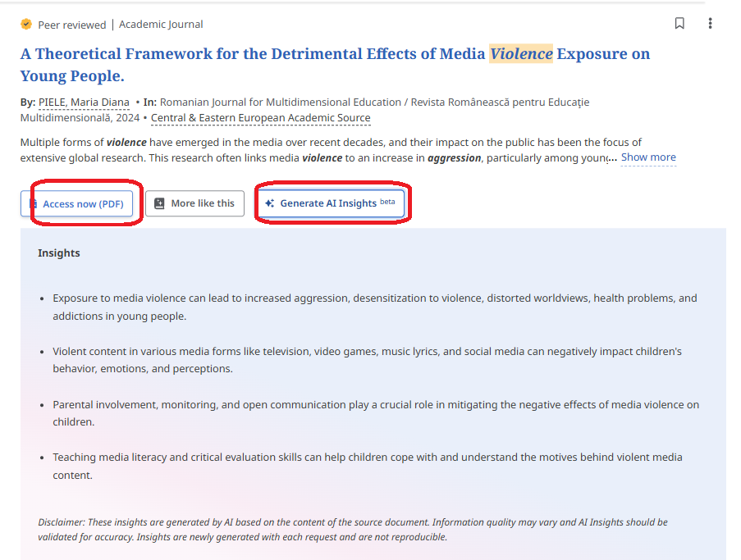Click the beta label on AI Insights
Screen dimensions: 741x560
(x=387, y=202)
